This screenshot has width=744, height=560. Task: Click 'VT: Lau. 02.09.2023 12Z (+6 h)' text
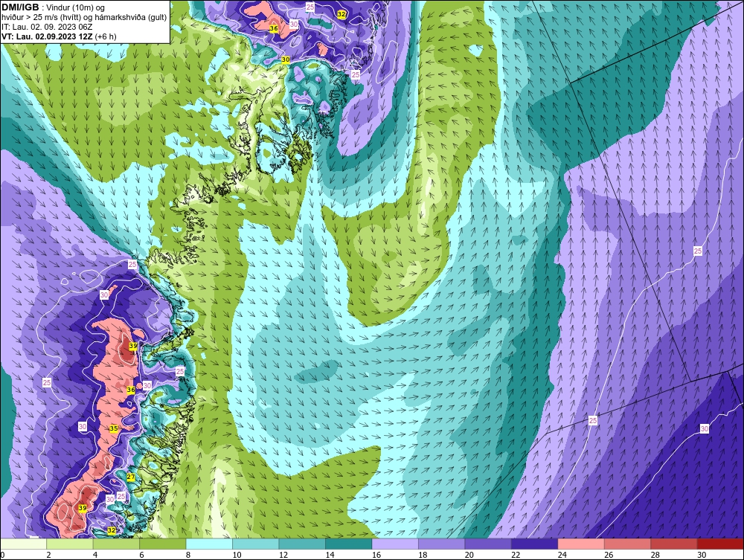click(x=59, y=36)
